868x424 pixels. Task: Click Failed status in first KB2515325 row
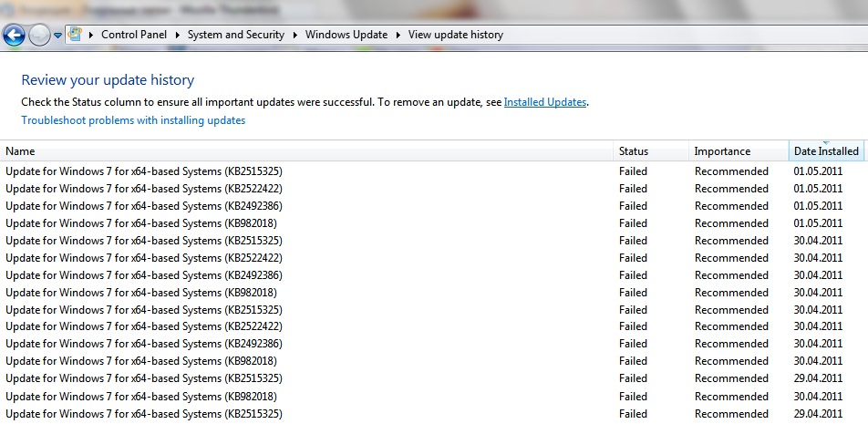633,171
